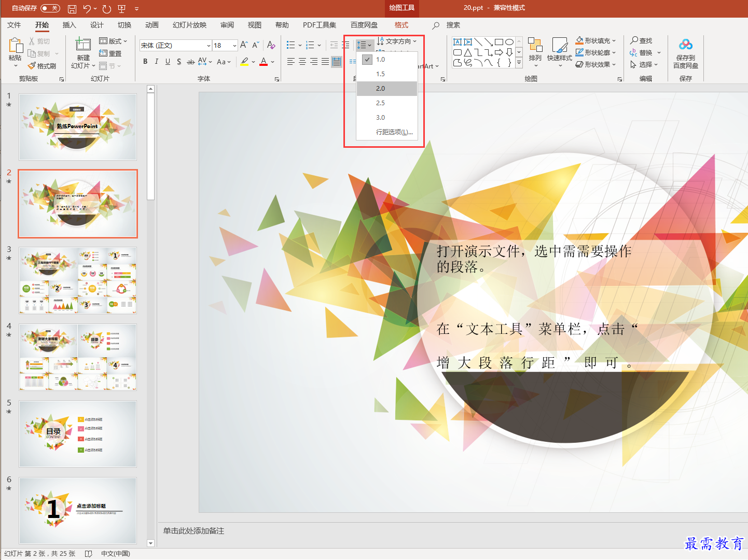Apply red font color
Image resolution: width=748 pixels, height=560 pixels.
pos(264,62)
